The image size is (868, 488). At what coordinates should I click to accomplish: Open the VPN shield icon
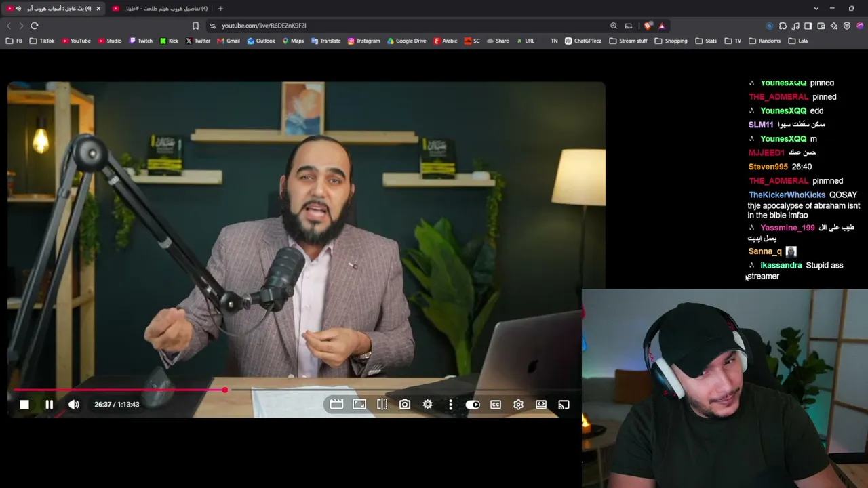(847, 26)
